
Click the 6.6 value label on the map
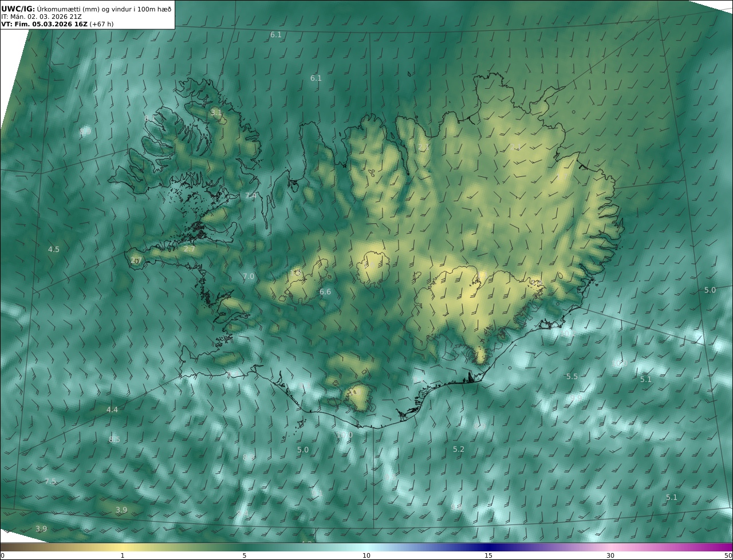coord(325,291)
